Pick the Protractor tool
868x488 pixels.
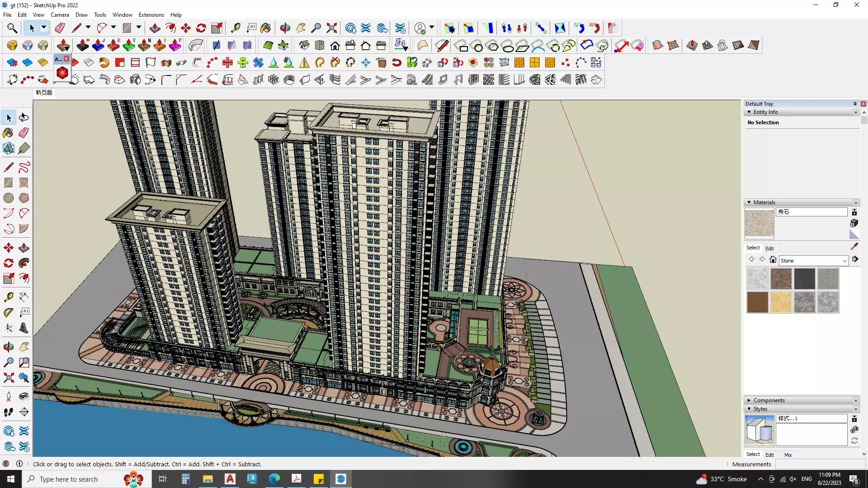pyautogui.click(x=9, y=312)
